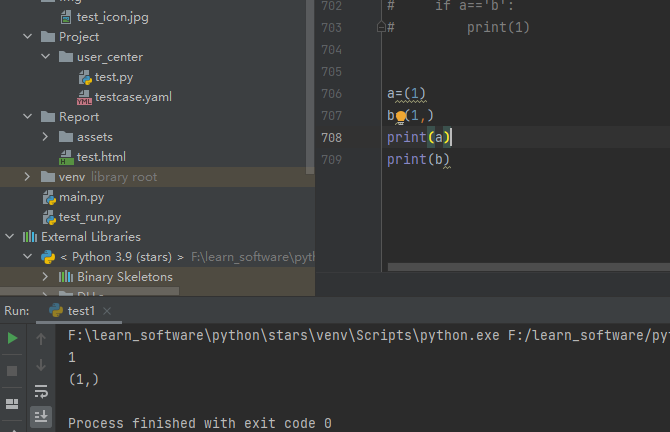Image resolution: width=670 pixels, height=432 pixels.
Task: Click the main.py Python file icon
Action: (49, 198)
